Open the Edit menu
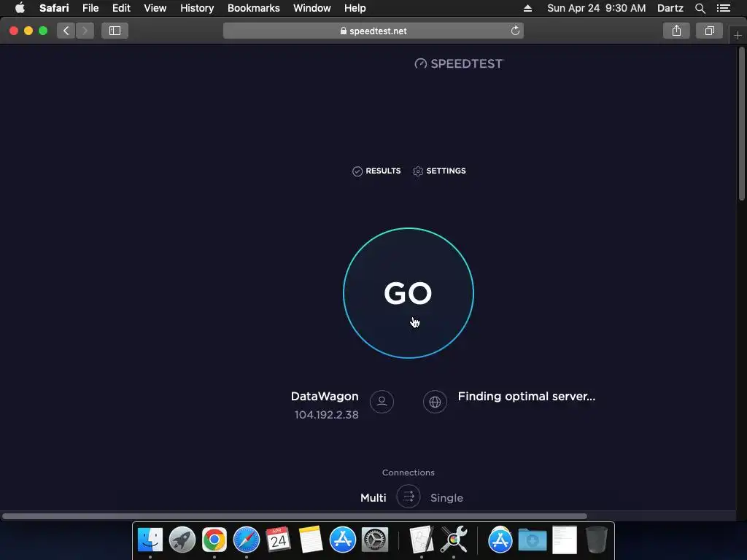747x560 pixels. click(121, 8)
